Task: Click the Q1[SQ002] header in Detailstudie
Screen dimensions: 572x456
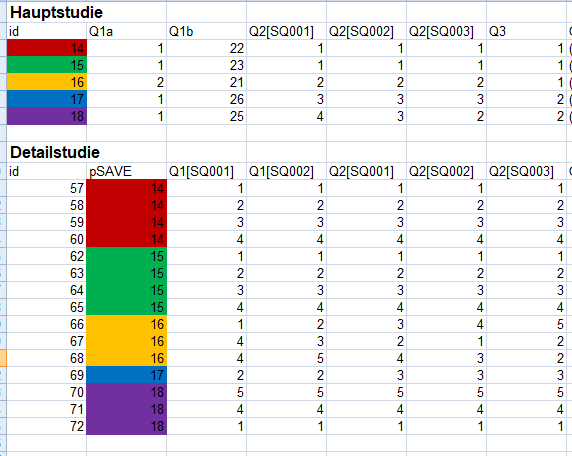Action: (286, 171)
